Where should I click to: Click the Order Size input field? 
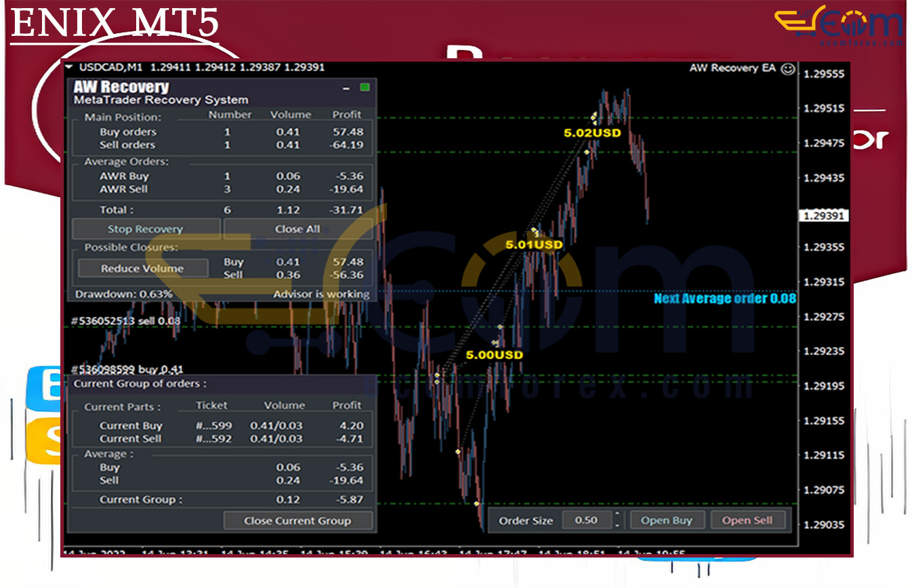pyautogui.click(x=586, y=520)
